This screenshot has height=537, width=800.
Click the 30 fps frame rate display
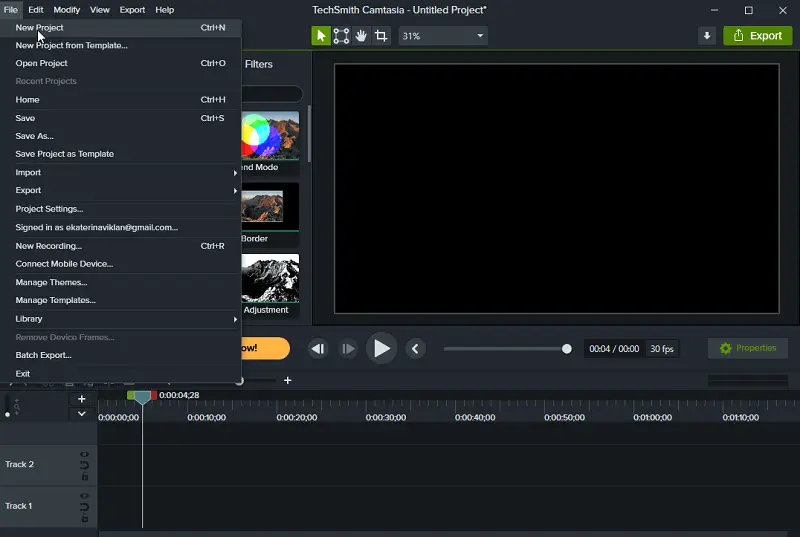tap(662, 349)
